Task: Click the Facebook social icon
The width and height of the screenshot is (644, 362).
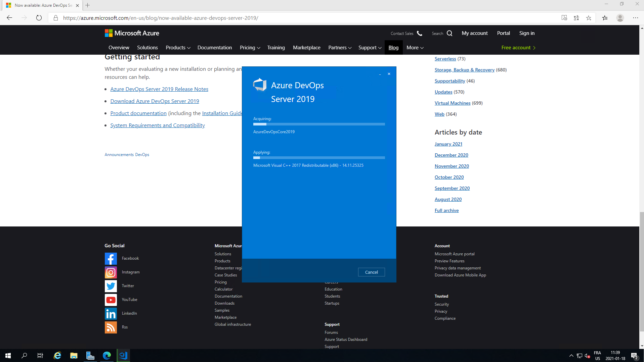Action: pyautogui.click(x=111, y=258)
